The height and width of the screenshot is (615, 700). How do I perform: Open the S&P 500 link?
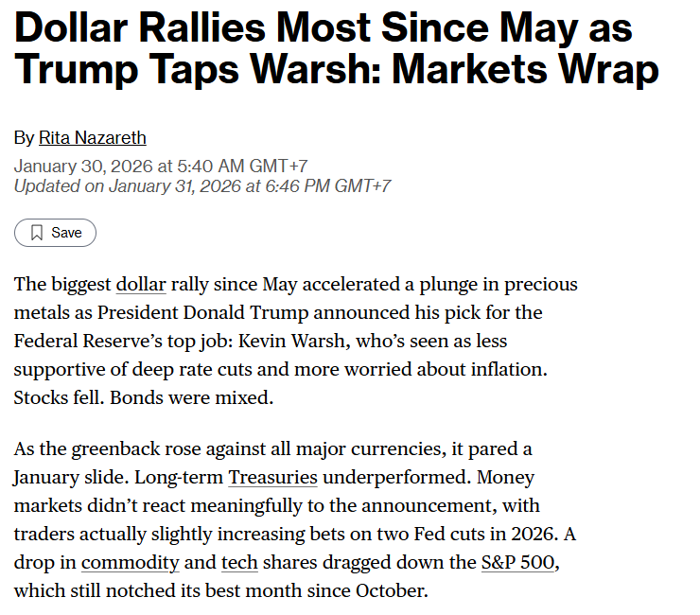518,563
